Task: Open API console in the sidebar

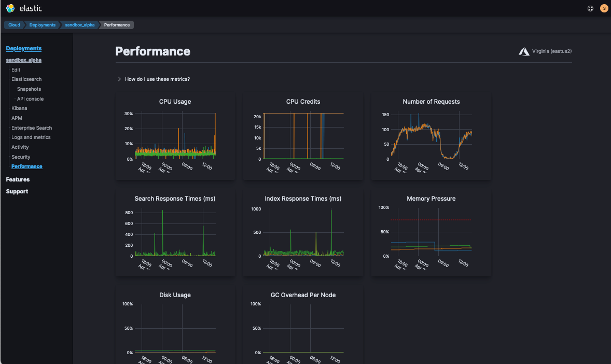Action: pos(31,99)
